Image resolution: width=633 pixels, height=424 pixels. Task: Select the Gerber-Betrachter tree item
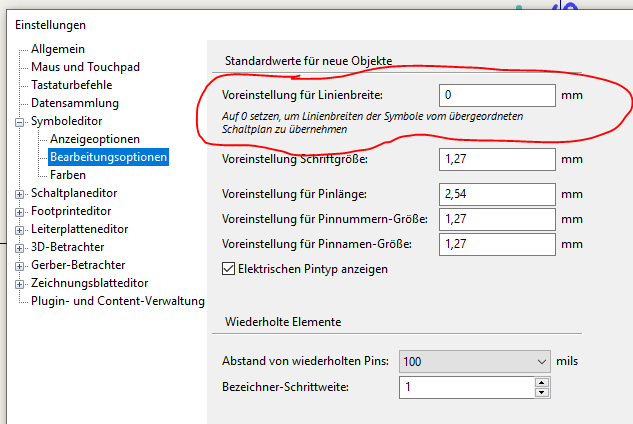click(78, 265)
